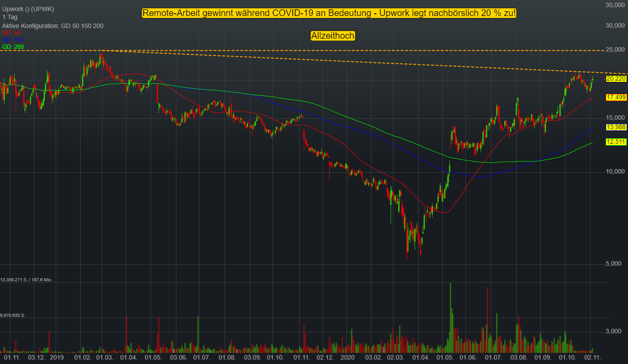Click the 35,000 price axis label
Image resolution: width=628 pixels, height=364 pixels.
point(616,5)
